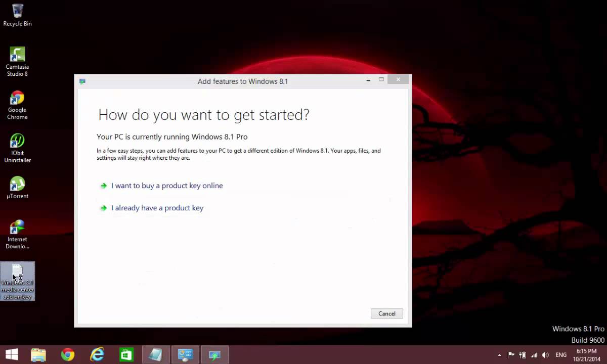The width and height of the screenshot is (607, 364).
Task: Close the Add features to Windows 8.1 dialog
Action: pos(399,80)
